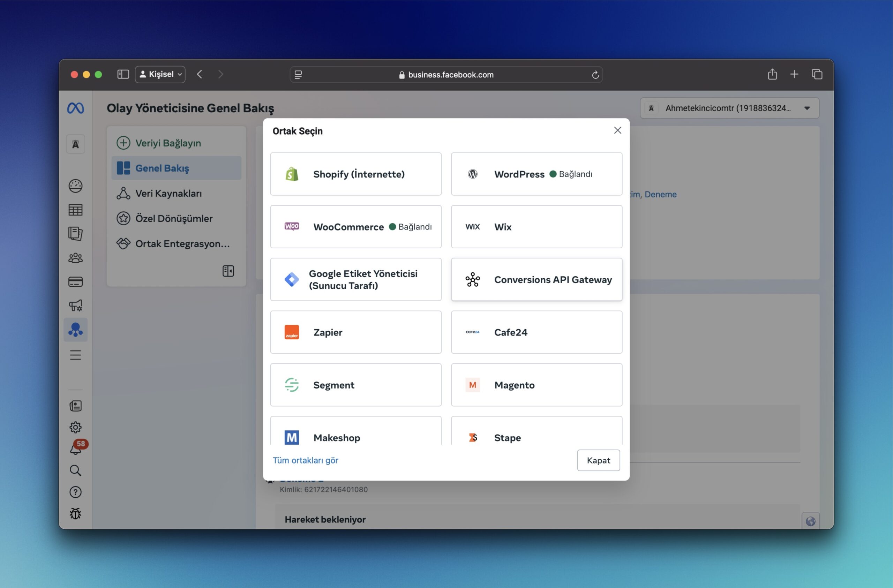The height and width of the screenshot is (588, 893).
Task: Click the settings gear in left sidebar
Action: pyautogui.click(x=75, y=427)
